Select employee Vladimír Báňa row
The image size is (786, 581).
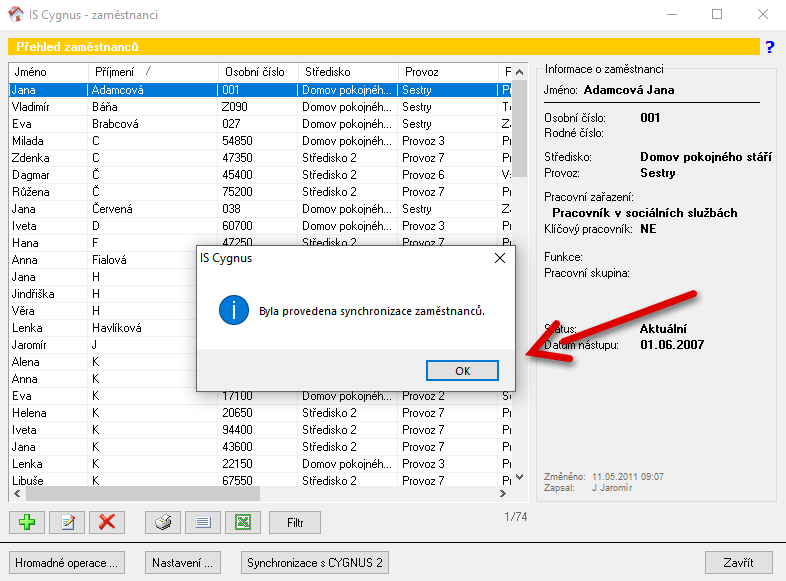(261, 107)
